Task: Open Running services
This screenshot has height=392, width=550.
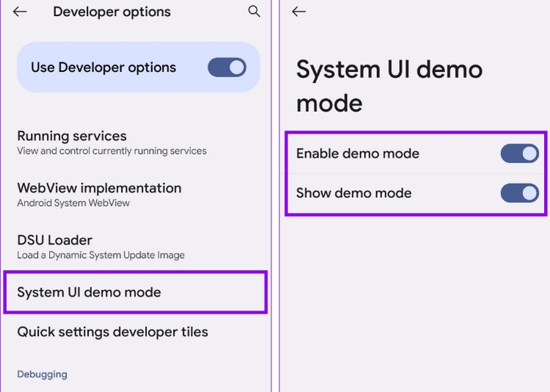Action: click(x=136, y=143)
